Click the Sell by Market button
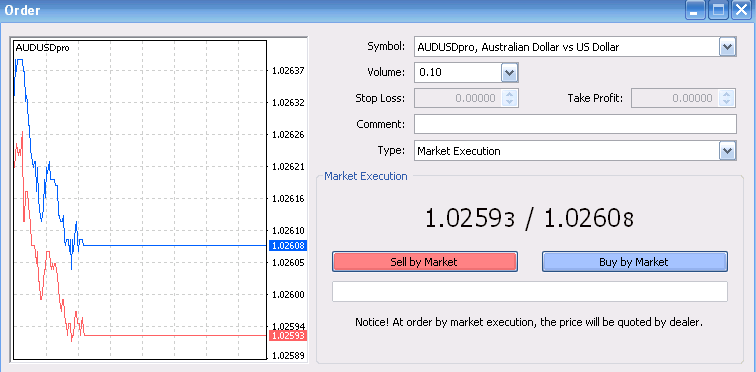This screenshot has width=756, height=372. click(424, 262)
